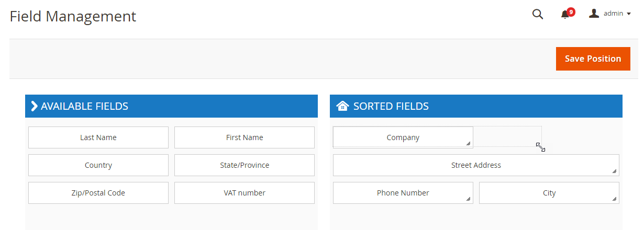Viewport: 644px width, 230px height.
Task: Select the VAT number field box
Action: [245, 193]
